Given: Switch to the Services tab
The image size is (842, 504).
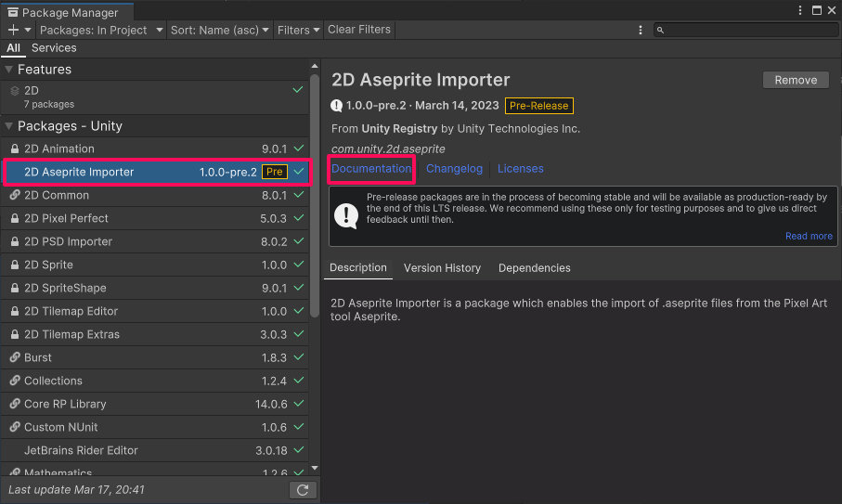Looking at the screenshot, I should (54, 47).
